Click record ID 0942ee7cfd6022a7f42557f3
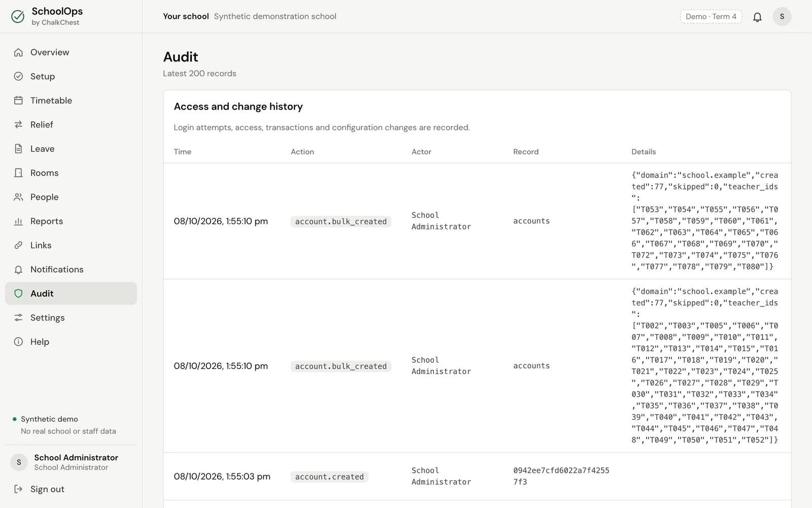The width and height of the screenshot is (812, 508). pyautogui.click(x=561, y=476)
